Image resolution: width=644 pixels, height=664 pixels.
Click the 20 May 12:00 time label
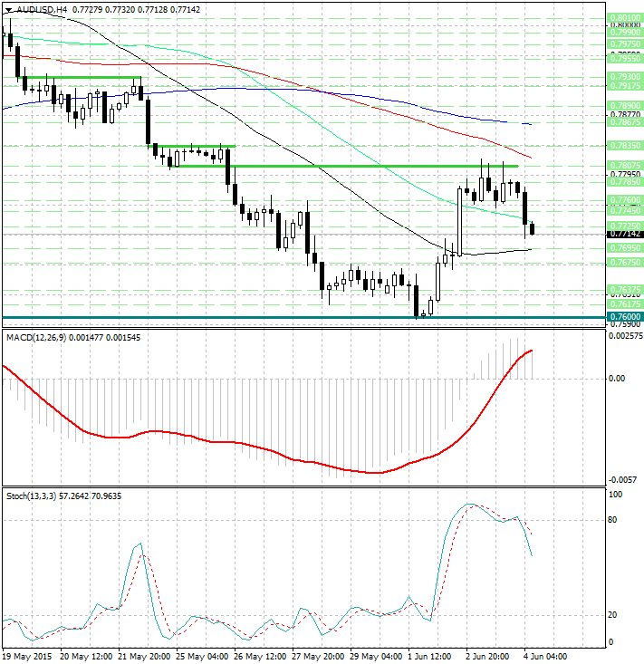[x=86, y=657]
